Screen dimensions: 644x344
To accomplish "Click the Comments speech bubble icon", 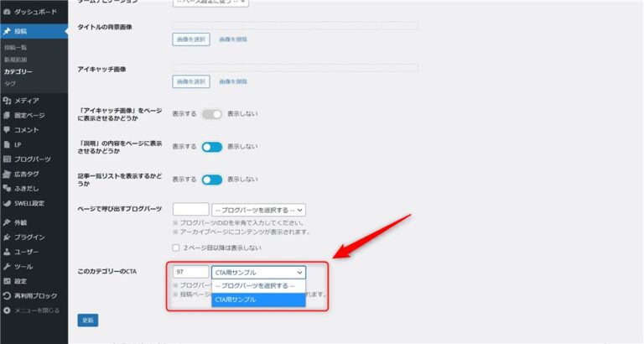I will click(8, 130).
